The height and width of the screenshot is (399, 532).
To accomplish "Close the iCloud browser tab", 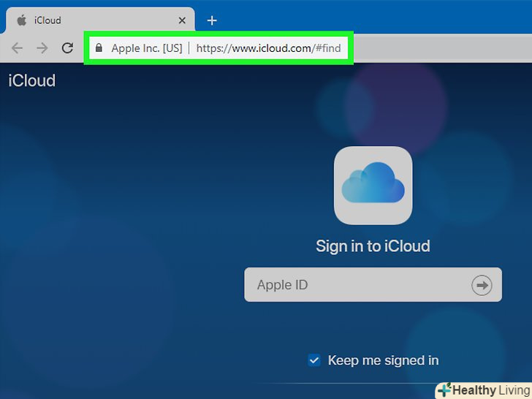I will (x=181, y=20).
